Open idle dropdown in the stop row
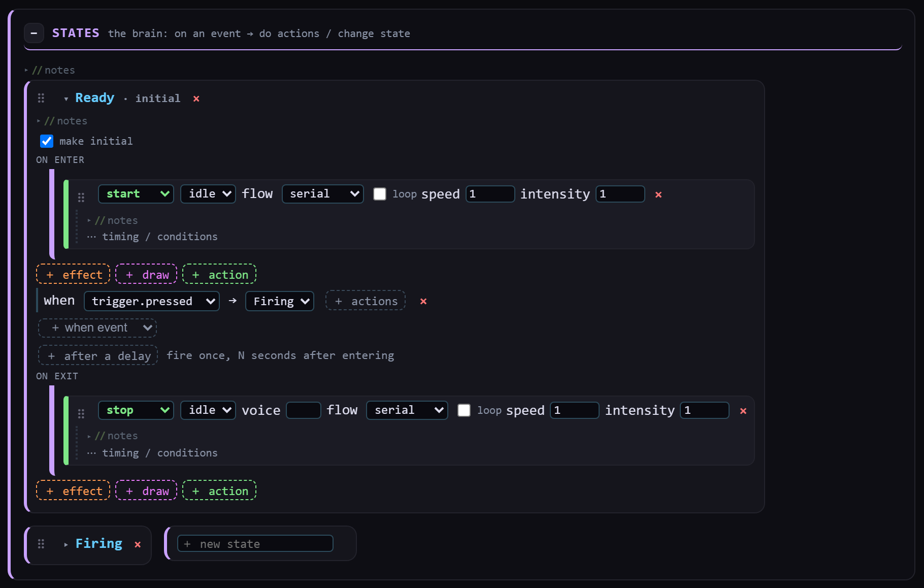The width and height of the screenshot is (924, 588). (208, 410)
